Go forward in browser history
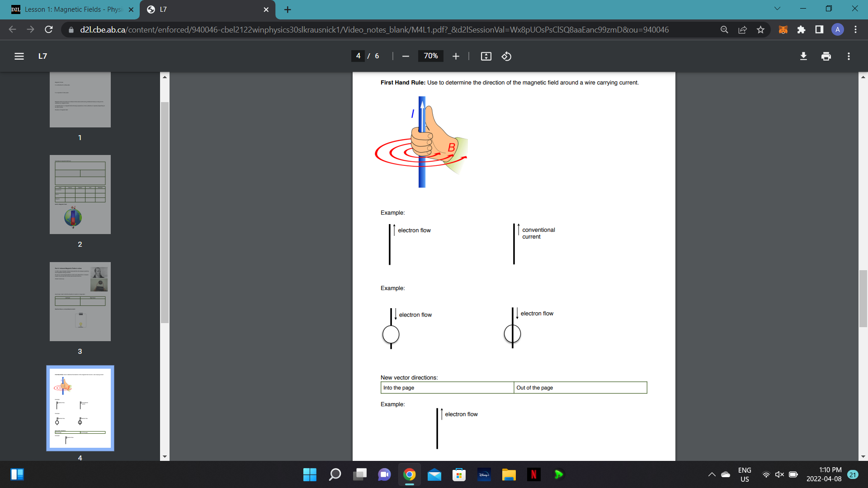The width and height of the screenshot is (868, 488). tap(30, 29)
